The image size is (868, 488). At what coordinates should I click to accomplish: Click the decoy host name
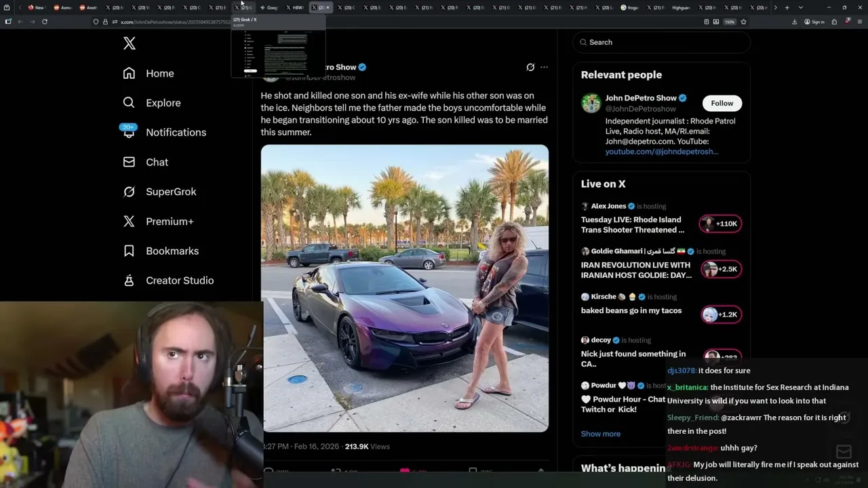click(601, 340)
